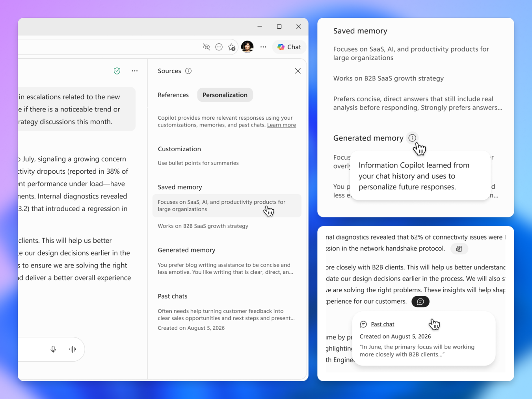Click the dark chat chip after "for our customers."
532x399 pixels.
pyautogui.click(x=420, y=302)
